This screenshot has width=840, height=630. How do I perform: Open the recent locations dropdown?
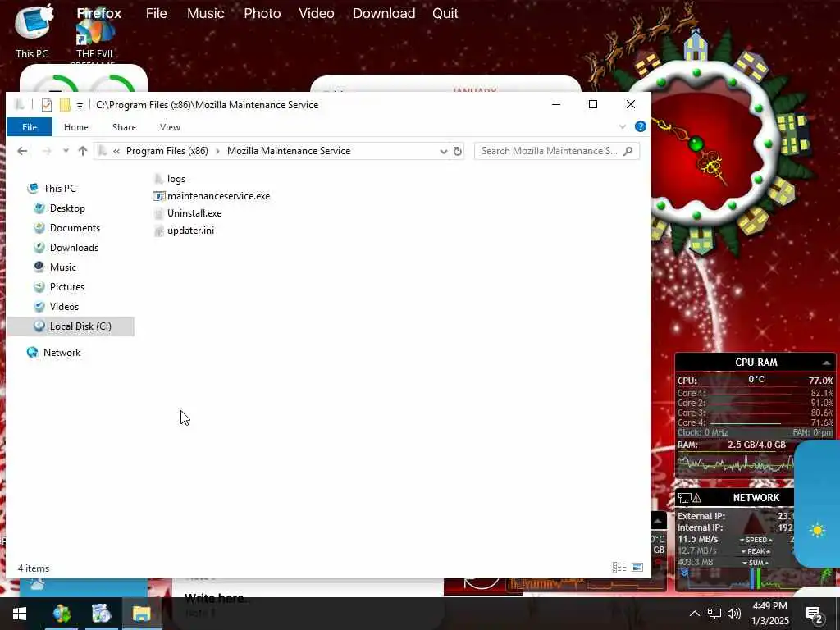coord(66,151)
